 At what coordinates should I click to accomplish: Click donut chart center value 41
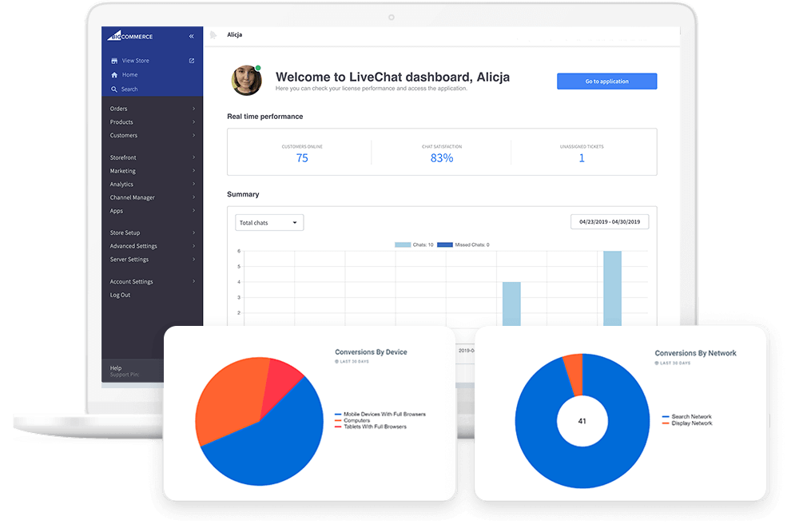pos(582,421)
